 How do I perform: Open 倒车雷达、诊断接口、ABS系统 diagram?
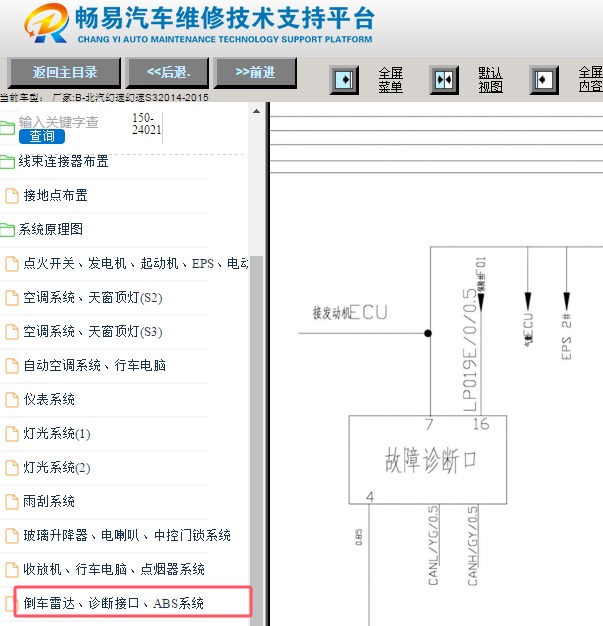[113, 603]
